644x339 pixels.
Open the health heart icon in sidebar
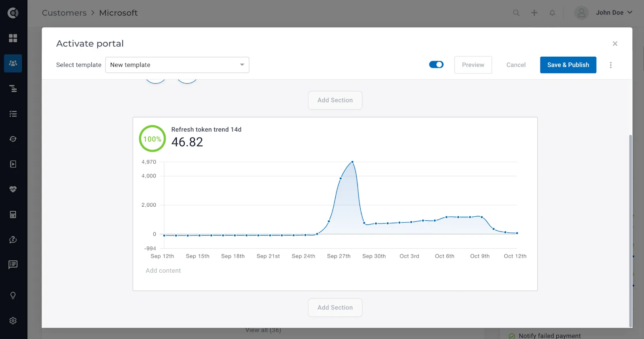[13, 189]
